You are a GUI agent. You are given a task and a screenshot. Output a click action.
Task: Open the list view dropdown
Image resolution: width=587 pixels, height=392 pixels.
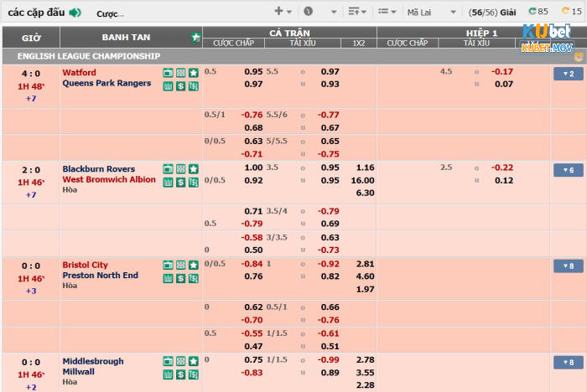click(x=387, y=12)
